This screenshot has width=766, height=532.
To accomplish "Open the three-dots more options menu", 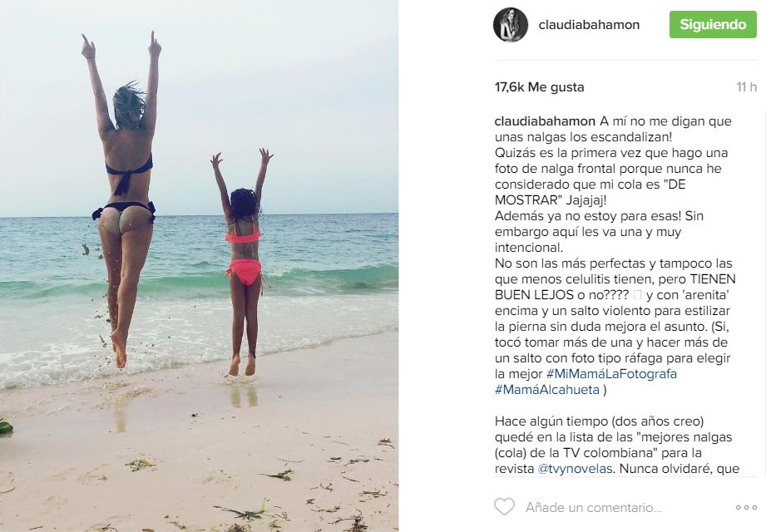I will click(746, 508).
